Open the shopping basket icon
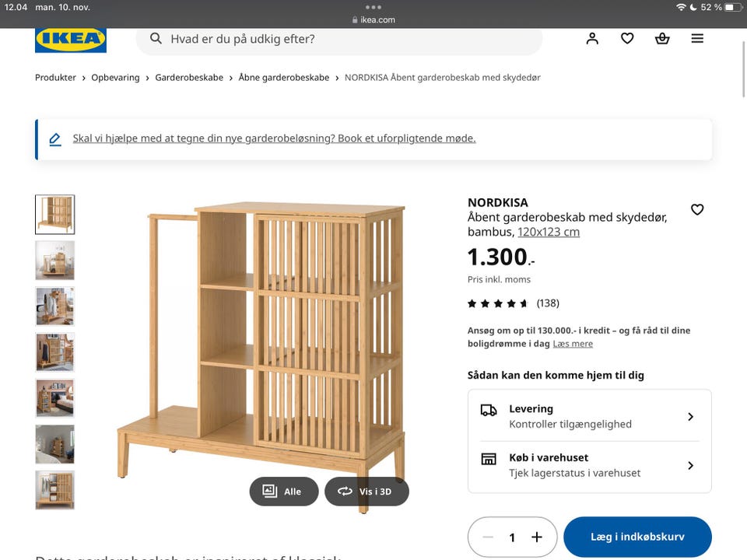 point(662,39)
